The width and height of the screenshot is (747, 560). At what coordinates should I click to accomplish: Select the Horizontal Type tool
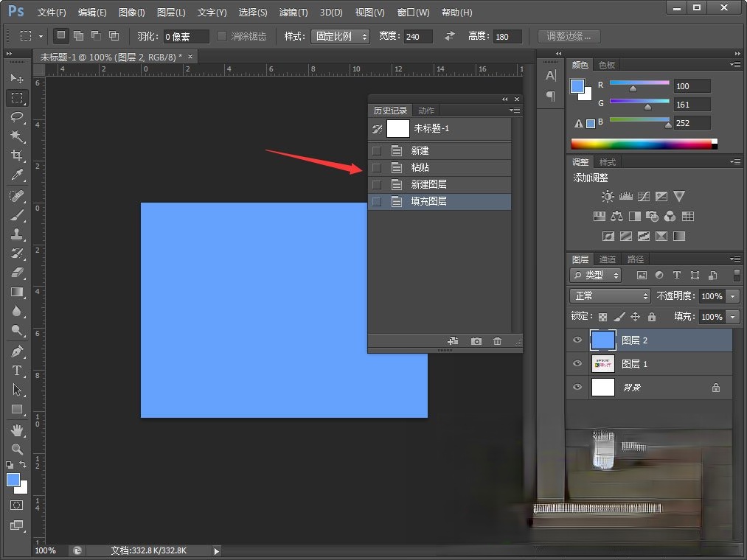(x=17, y=371)
